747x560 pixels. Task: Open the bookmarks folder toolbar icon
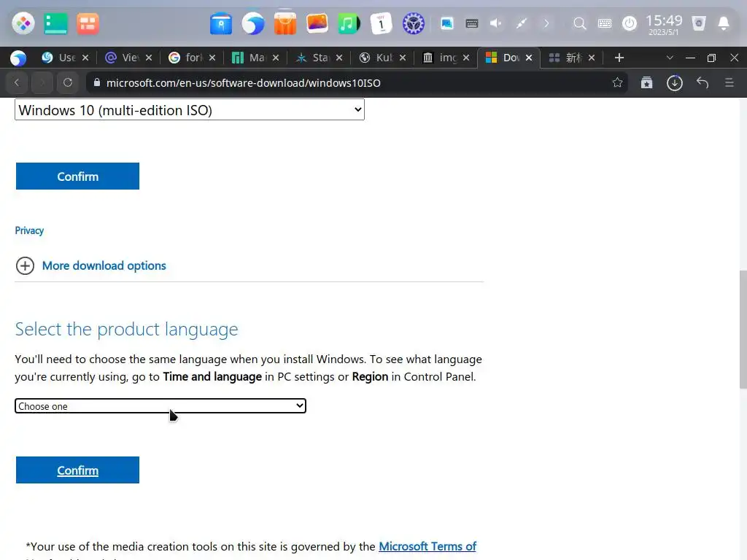[646, 82]
